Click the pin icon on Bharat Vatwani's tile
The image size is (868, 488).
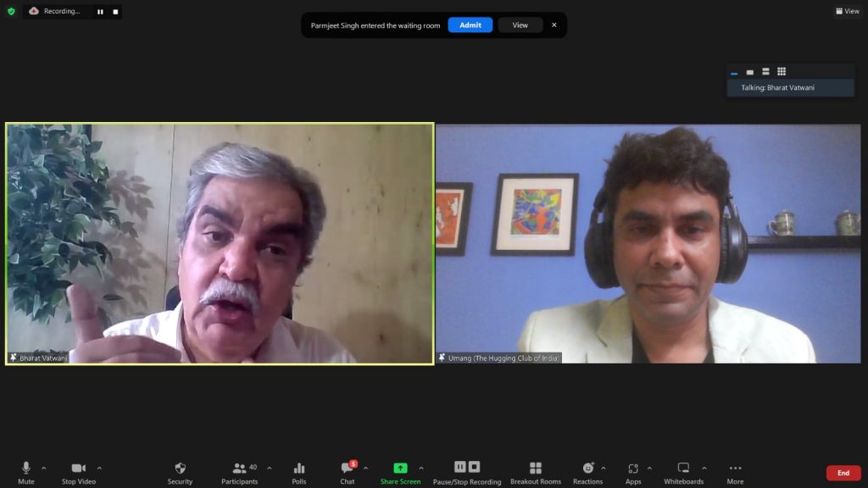tap(14, 358)
